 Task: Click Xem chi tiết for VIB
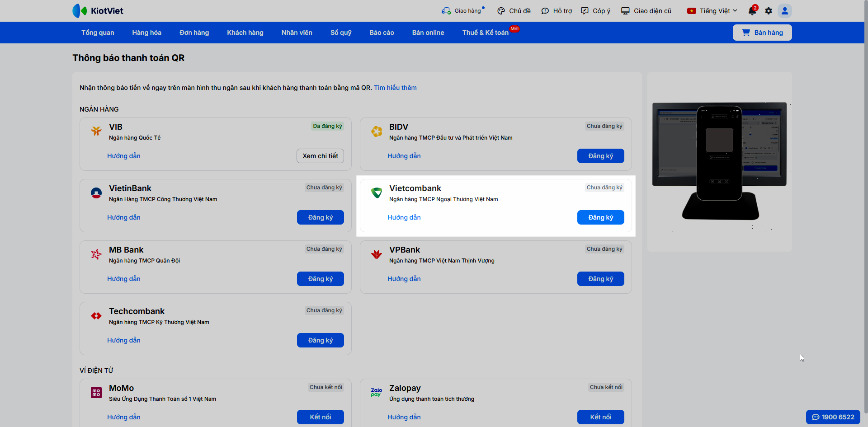click(320, 156)
